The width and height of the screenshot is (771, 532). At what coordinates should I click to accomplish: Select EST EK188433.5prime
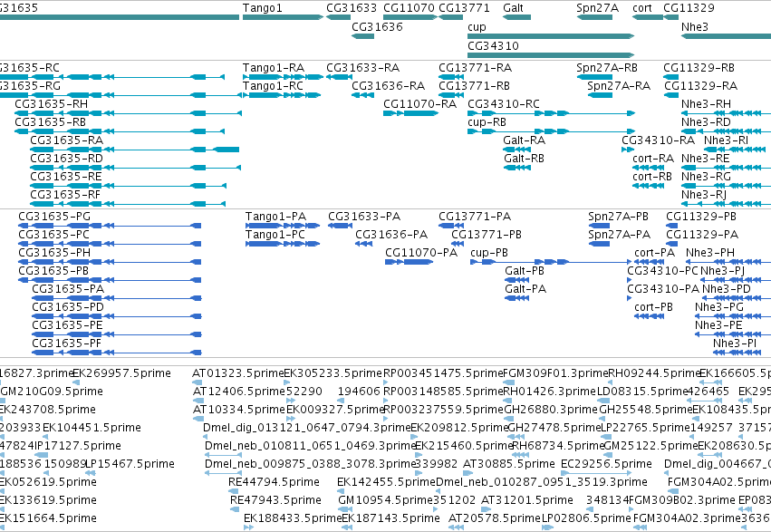click(293, 518)
